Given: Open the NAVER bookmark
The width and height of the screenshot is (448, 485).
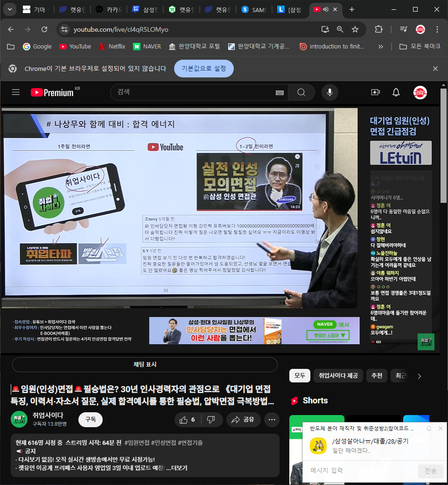Looking at the screenshot, I should [x=147, y=47].
